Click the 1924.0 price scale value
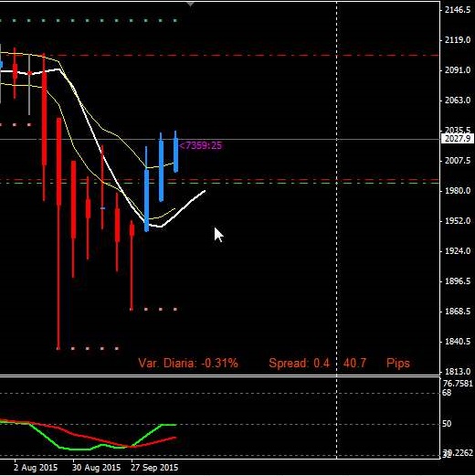The width and height of the screenshot is (475, 476). (x=458, y=250)
